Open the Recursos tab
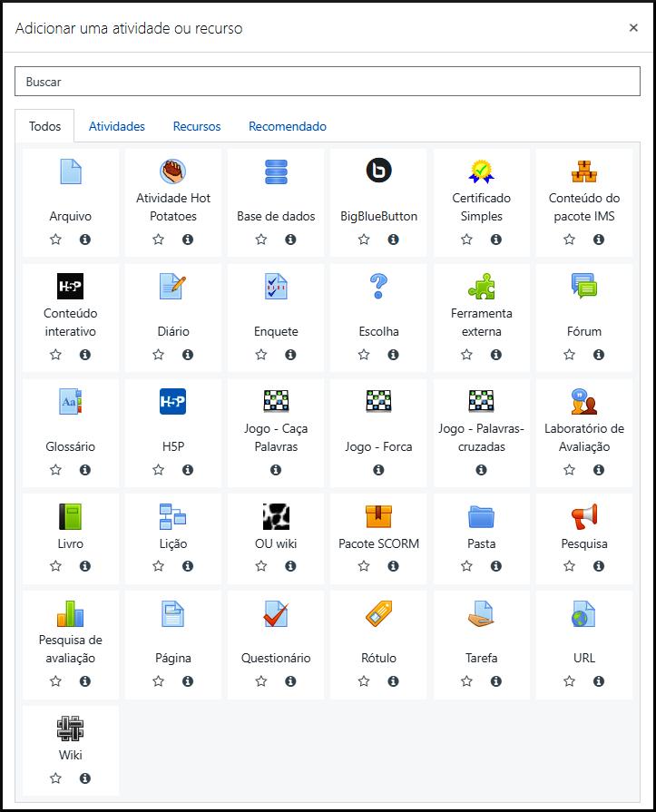 pyautogui.click(x=197, y=127)
